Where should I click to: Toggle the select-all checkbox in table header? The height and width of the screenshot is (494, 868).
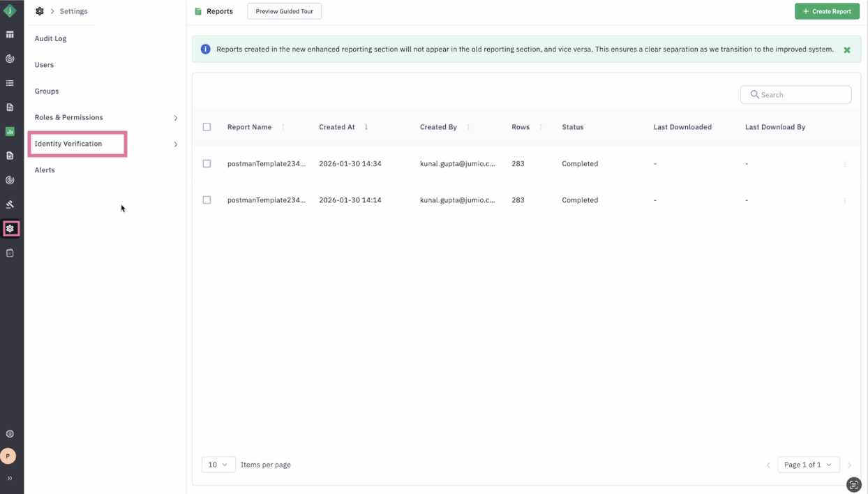coord(207,127)
